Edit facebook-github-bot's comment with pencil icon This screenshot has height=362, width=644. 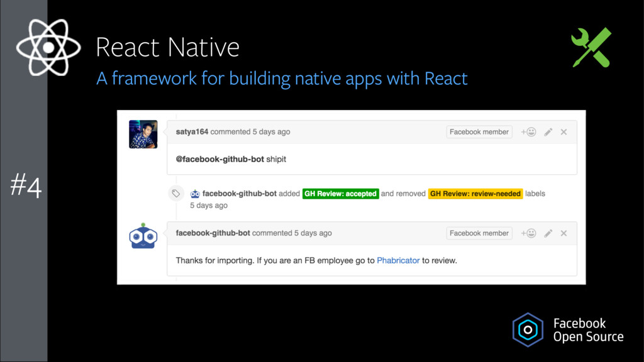(548, 233)
